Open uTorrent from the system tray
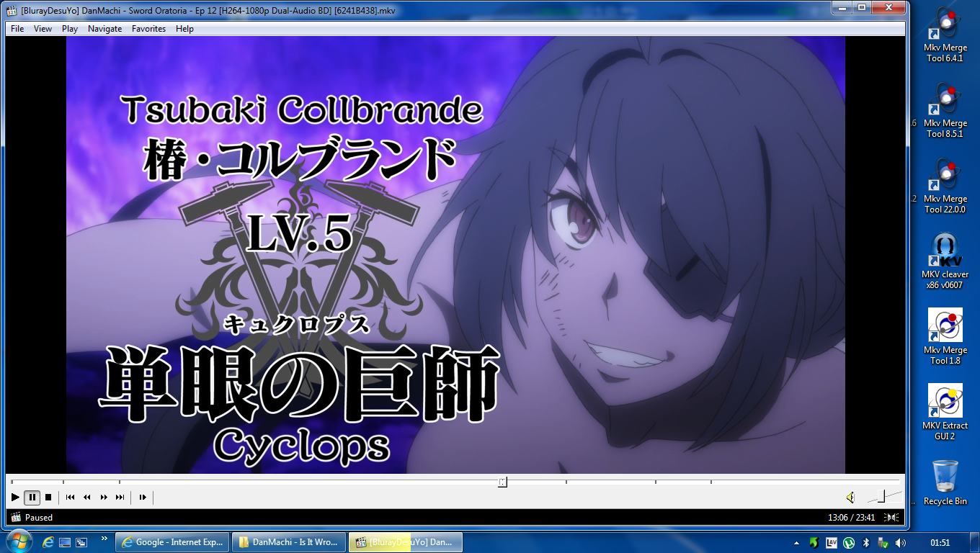The width and height of the screenshot is (980, 553). coord(849,542)
